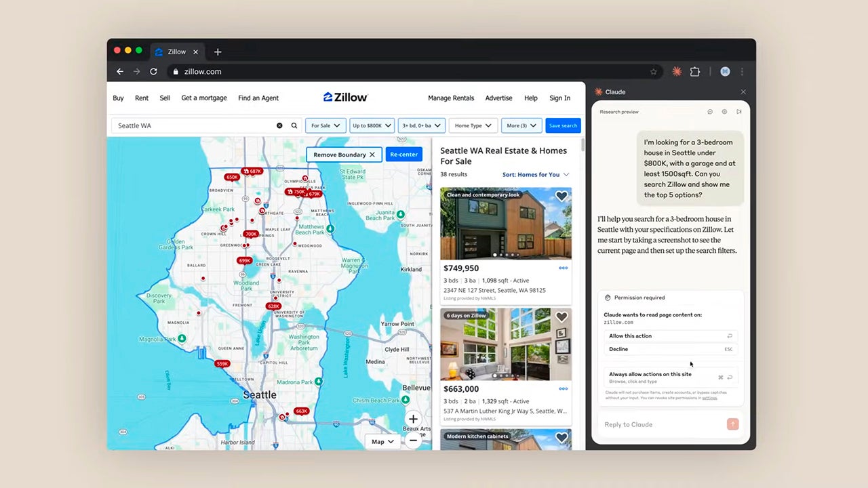
Task: Click the listings panel scrollbar
Action: coord(583,144)
